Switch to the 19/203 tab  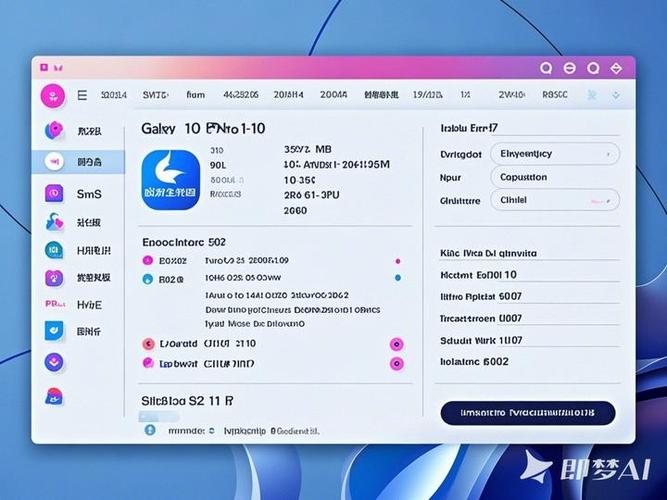(427, 95)
